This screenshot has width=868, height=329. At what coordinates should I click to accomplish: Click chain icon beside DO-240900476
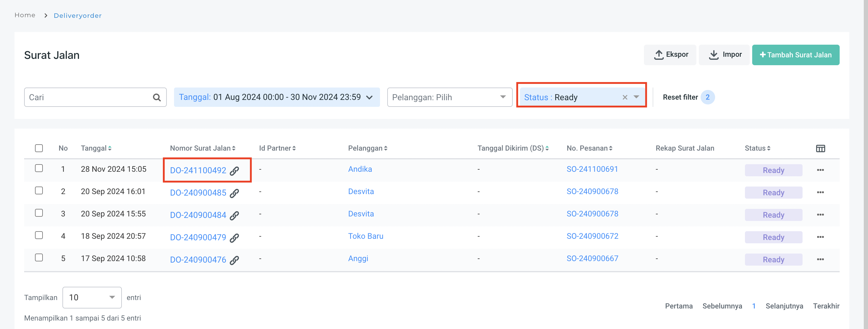pyautogui.click(x=234, y=260)
